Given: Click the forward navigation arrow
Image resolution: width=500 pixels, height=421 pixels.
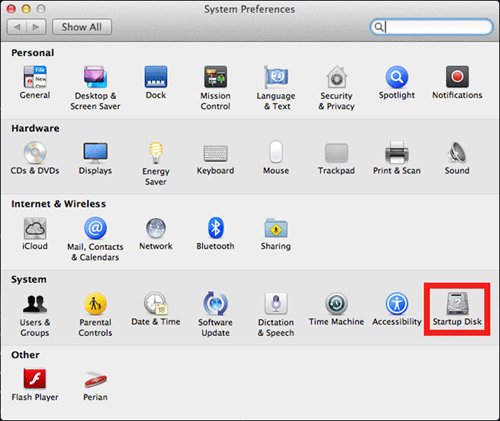Looking at the screenshot, I should (36, 27).
